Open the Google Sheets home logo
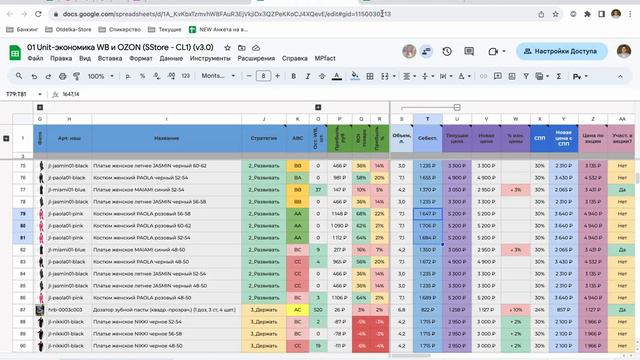640x360 pixels. click(x=15, y=53)
